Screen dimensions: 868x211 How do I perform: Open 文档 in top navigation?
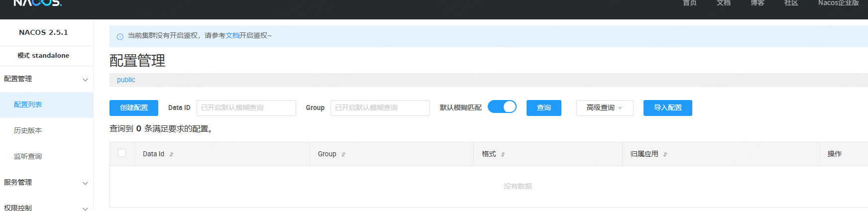click(724, 3)
